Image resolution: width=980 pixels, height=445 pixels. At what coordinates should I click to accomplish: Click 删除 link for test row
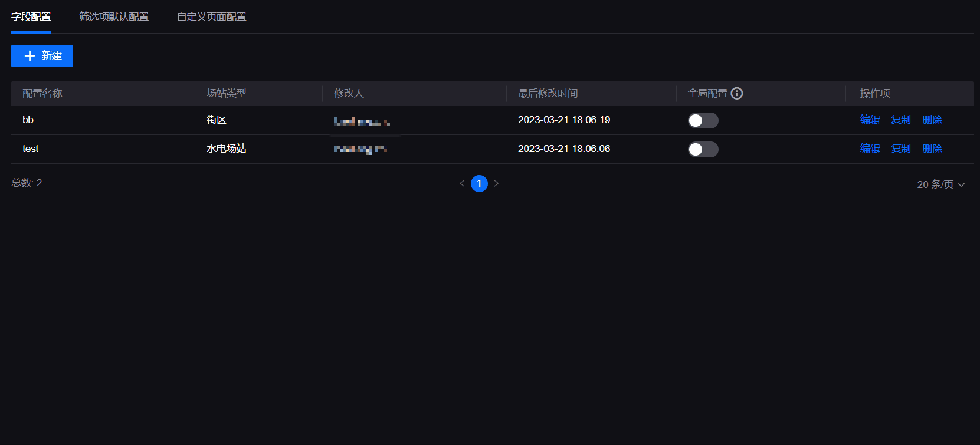click(932, 149)
